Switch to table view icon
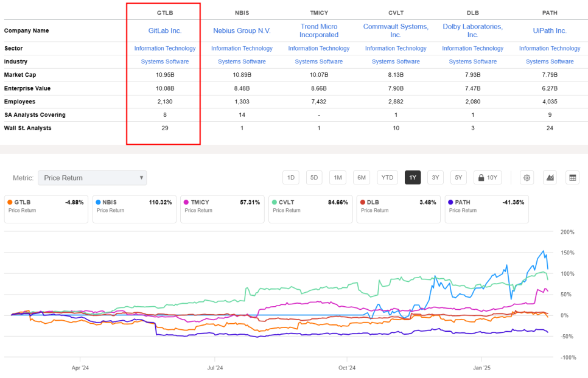 point(572,178)
